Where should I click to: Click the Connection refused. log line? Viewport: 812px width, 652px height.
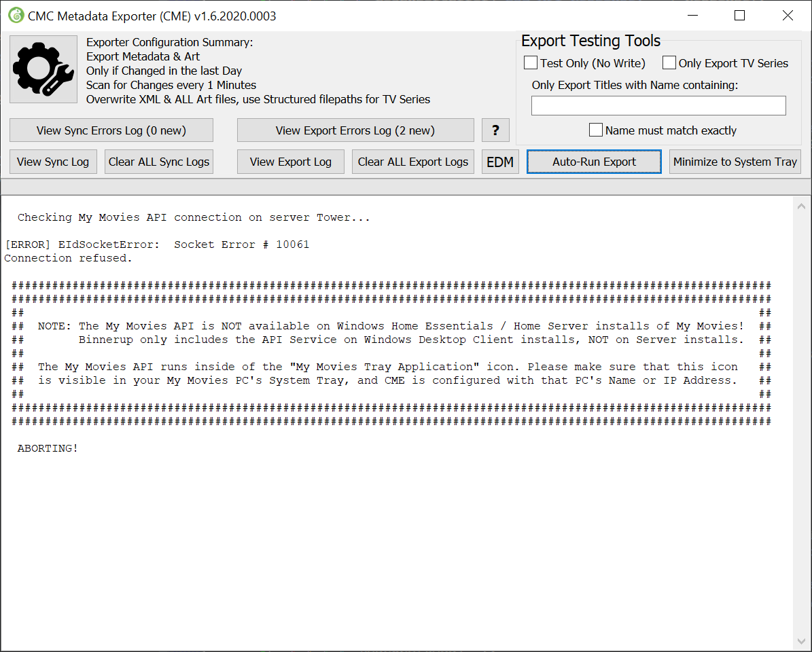(x=69, y=258)
